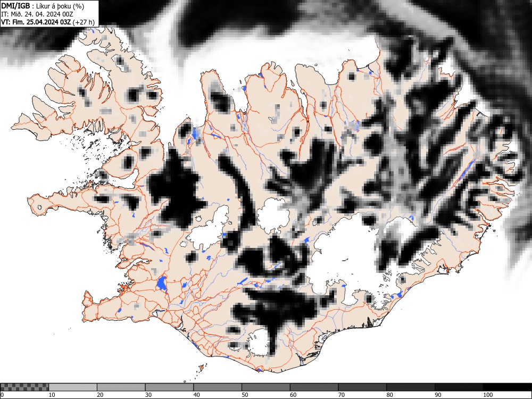The image size is (532, 399).
Task: Click the legend label "20"
Action: (100, 395)
